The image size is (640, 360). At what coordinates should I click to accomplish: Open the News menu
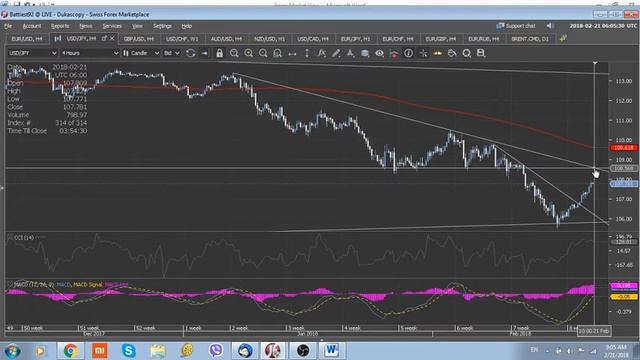pos(86,26)
